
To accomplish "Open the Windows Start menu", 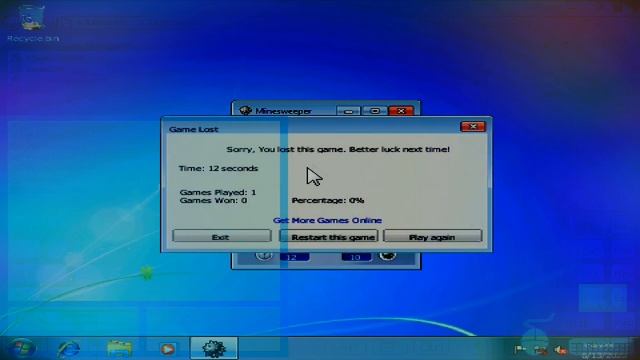I will tap(22, 349).
